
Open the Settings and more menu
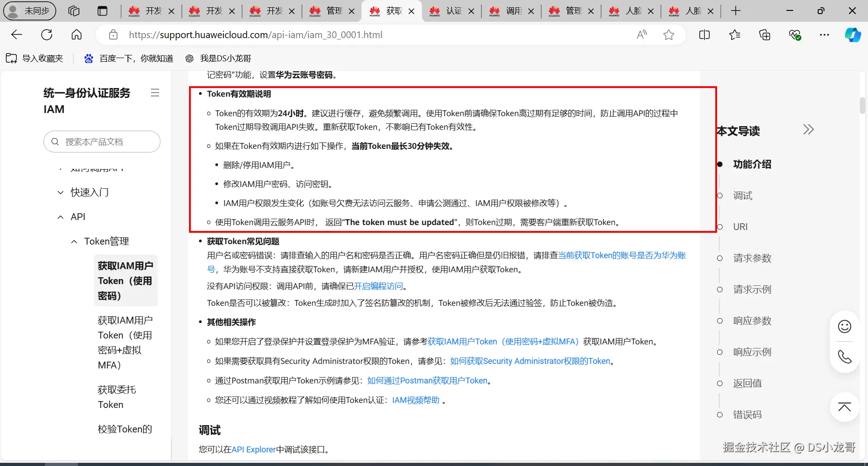point(824,35)
